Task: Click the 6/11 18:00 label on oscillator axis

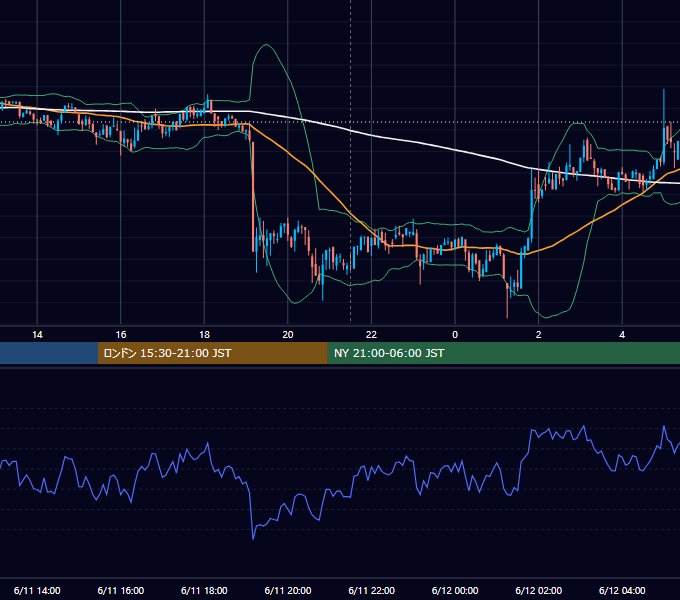Action: (204, 590)
